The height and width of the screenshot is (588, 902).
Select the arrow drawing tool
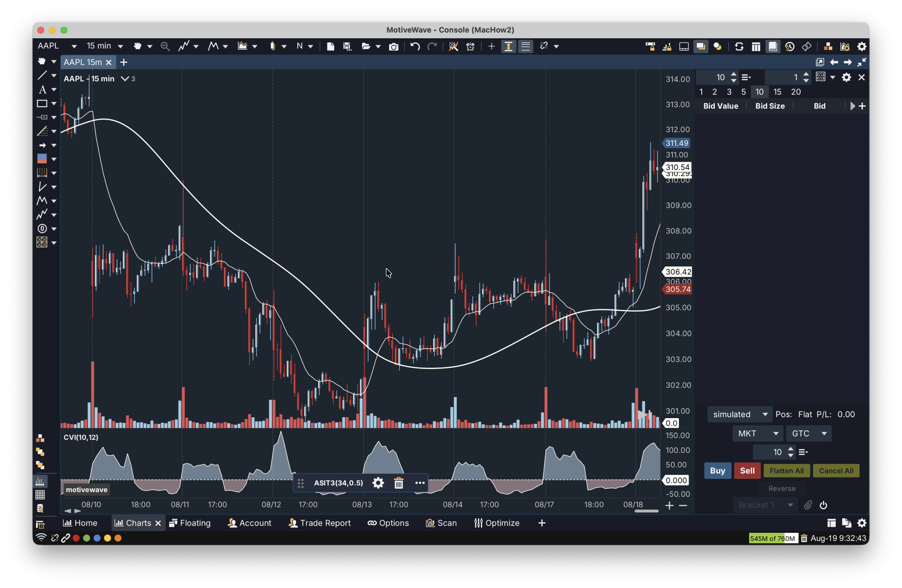point(42,145)
